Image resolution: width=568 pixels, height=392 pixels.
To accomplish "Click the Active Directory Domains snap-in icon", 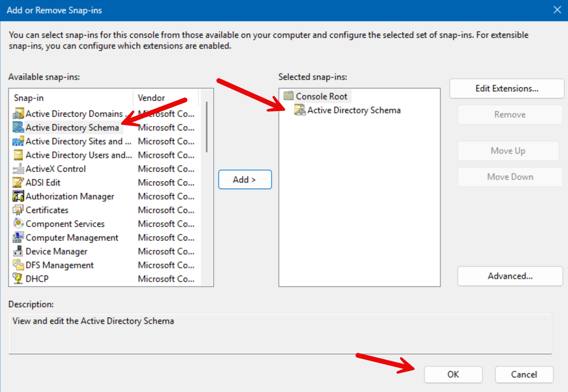I will (x=18, y=113).
